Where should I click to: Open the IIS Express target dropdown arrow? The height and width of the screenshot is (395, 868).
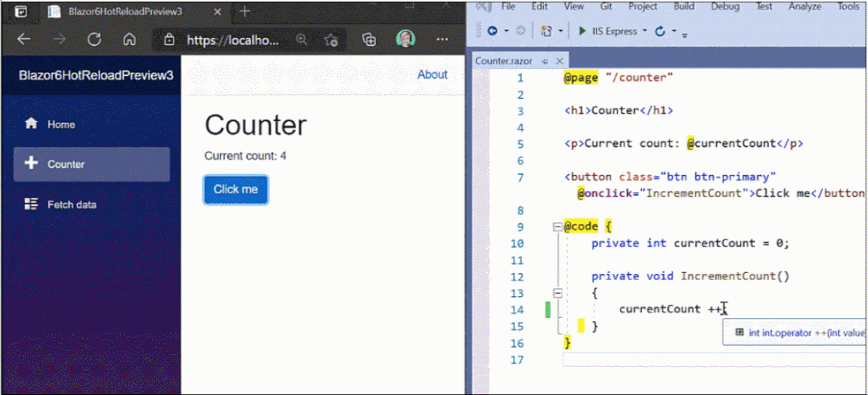(645, 31)
